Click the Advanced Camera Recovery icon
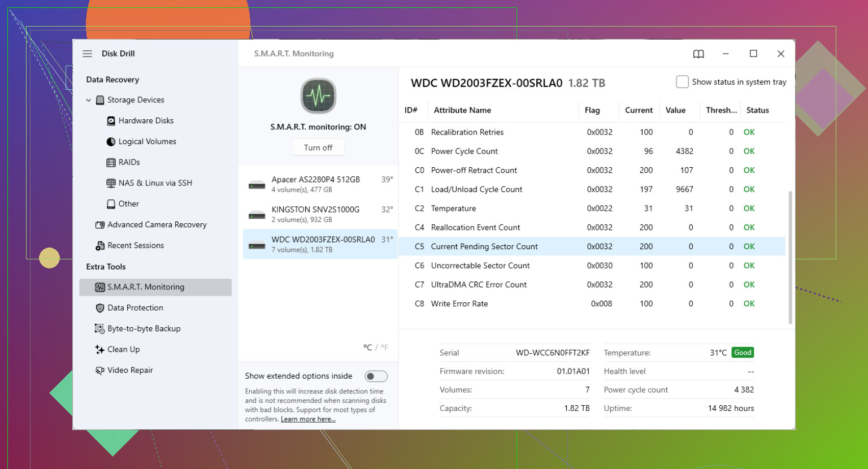868x469 pixels. tap(100, 225)
